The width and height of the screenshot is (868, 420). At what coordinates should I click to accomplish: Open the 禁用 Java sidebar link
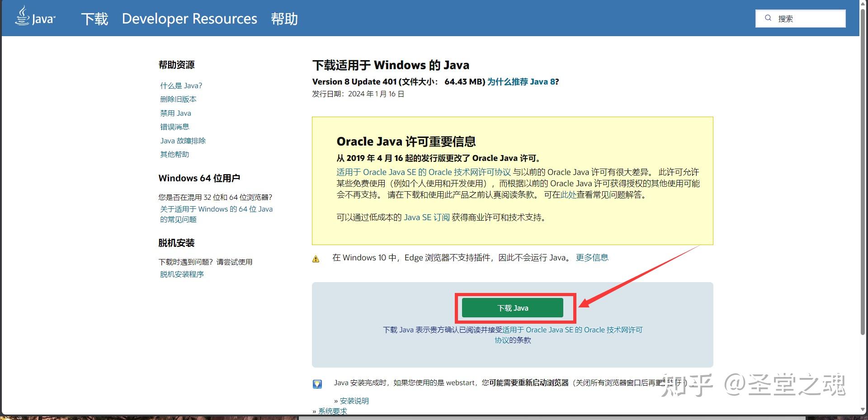[175, 113]
